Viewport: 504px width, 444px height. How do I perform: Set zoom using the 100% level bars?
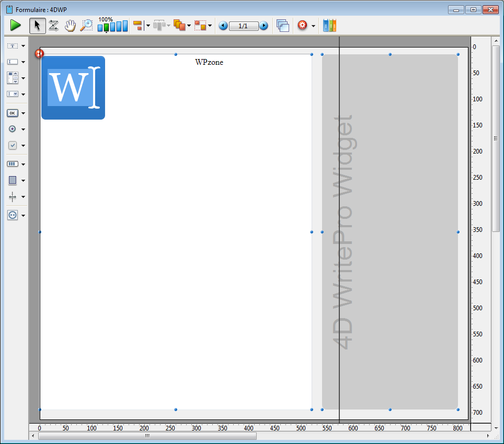[112, 26]
